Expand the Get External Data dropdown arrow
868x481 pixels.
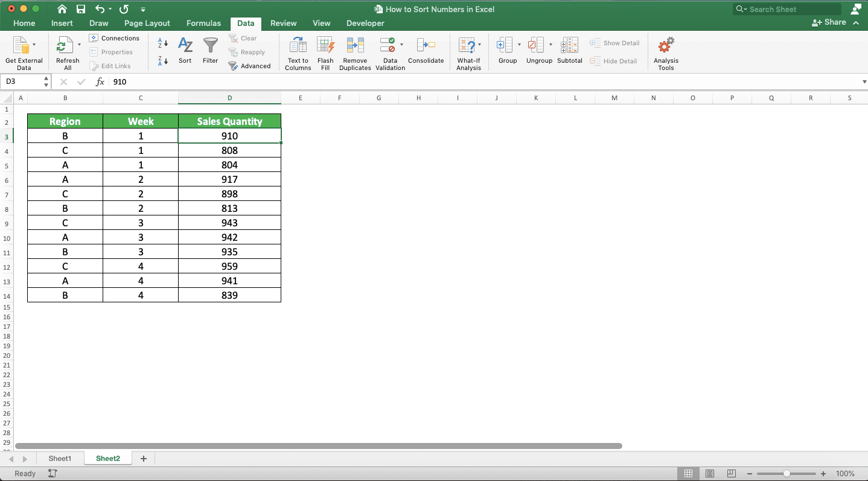(34, 44)
